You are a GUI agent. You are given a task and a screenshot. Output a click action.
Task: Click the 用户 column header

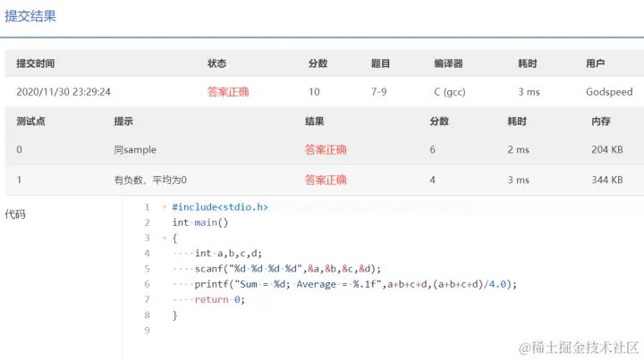595,63
